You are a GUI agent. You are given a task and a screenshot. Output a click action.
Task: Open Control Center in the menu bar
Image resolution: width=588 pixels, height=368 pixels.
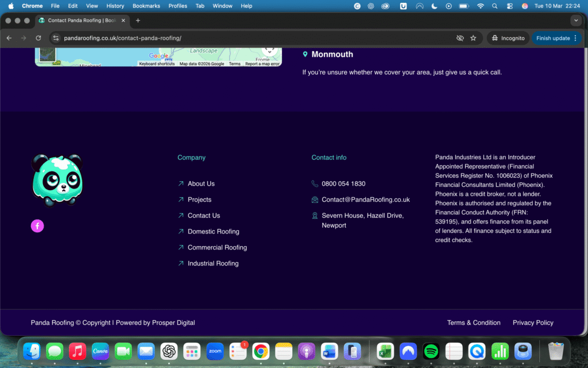509,6
